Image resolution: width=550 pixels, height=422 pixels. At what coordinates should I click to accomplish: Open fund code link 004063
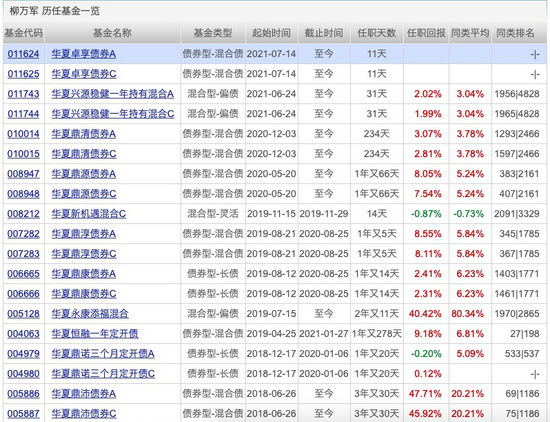pyautogui.click(x=23, y=334)
